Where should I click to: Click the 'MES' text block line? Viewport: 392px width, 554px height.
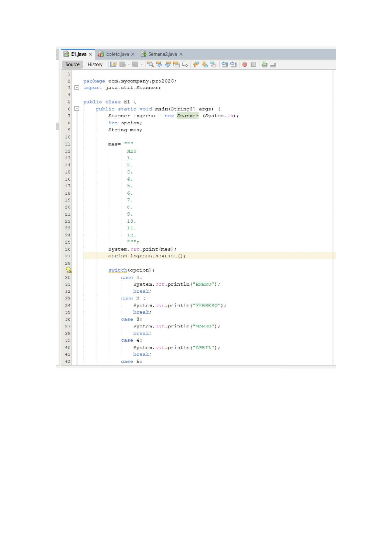click(x=131, y=151)
